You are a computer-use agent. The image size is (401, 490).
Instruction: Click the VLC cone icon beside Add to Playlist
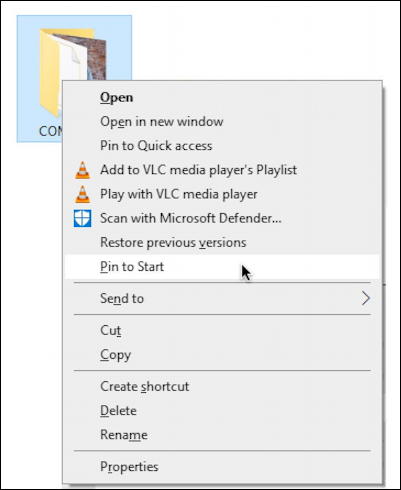click(82, 170)
